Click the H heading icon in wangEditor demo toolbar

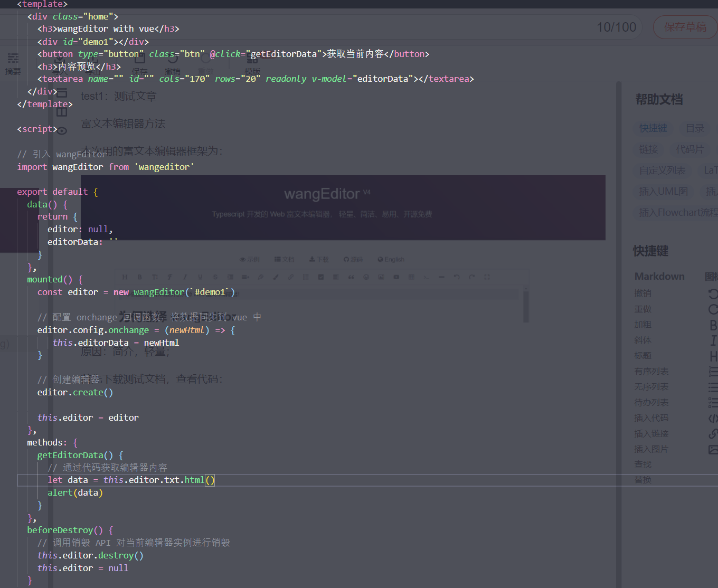click(x=125, y=277)
